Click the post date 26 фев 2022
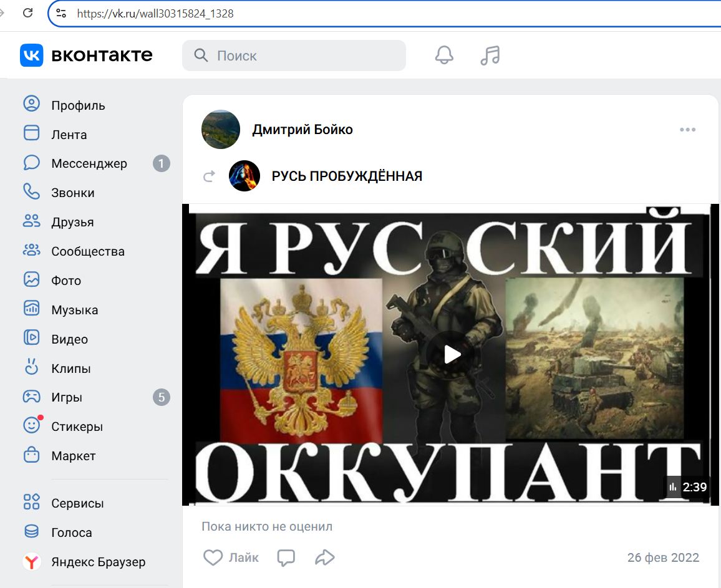The width and height of the screenshot is (721, 588). (x=663, y=557)
